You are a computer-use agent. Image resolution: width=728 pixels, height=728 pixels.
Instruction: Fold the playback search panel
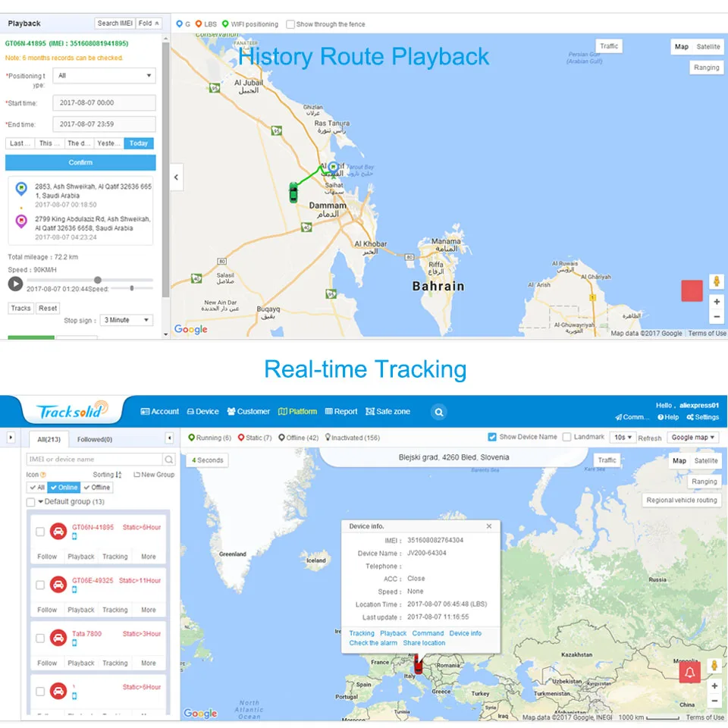[x=149, y=24]
